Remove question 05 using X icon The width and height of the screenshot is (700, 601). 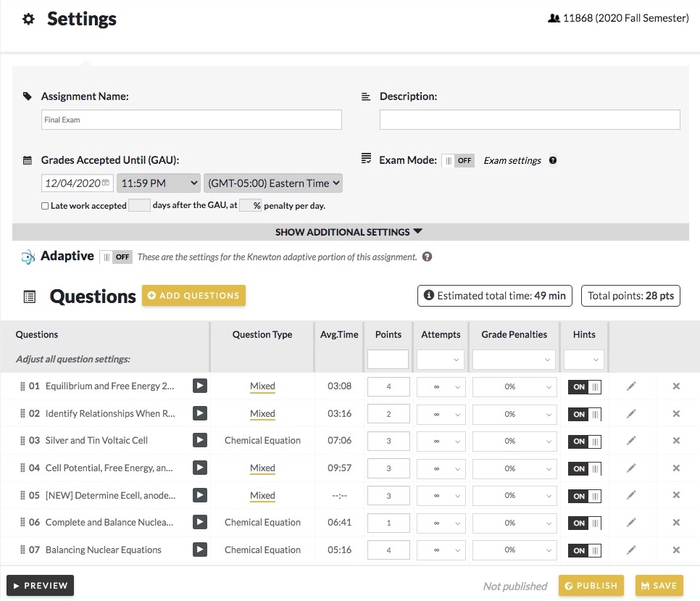pos(676,495)
